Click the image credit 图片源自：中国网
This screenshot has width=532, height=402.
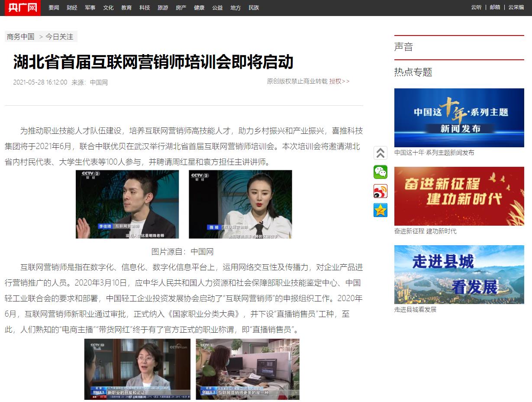182,252
